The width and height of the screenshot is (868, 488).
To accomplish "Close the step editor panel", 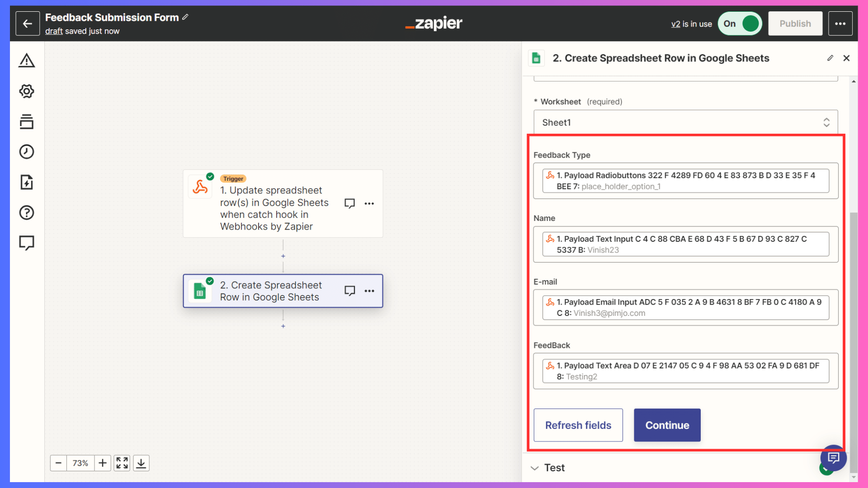I will [x=846, y=58].
